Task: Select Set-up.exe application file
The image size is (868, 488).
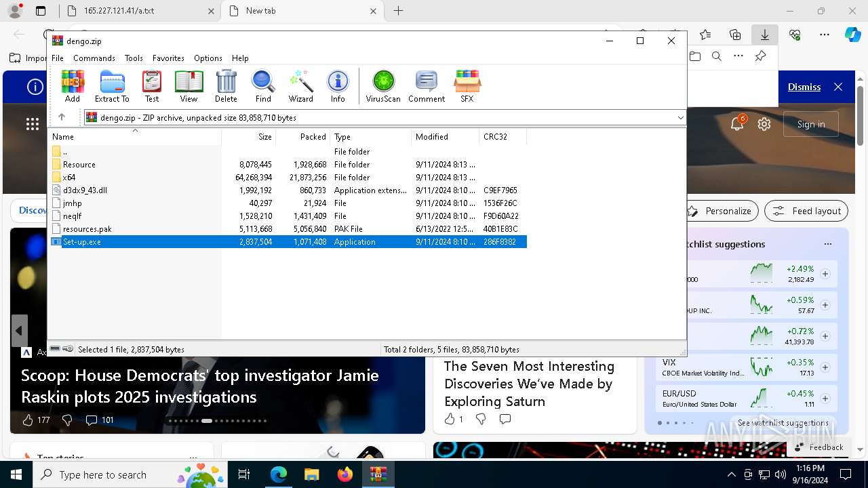Action: point(289,242)
